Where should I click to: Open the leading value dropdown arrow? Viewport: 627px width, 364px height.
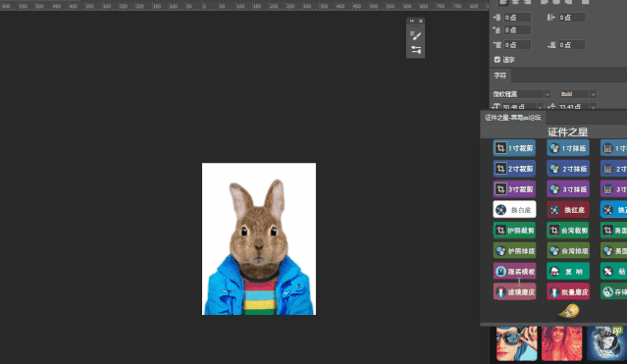pyautogui.click(x=593, y=107)
